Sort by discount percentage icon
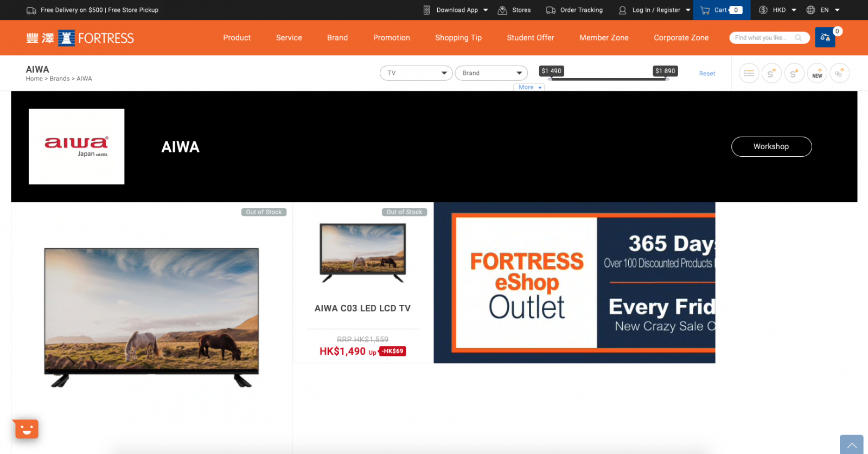 (x=839, y=73)
